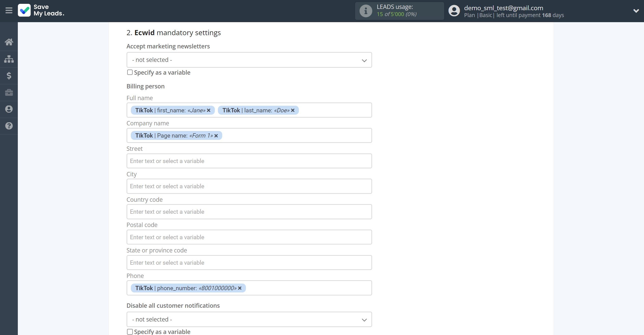This screenshot has height=335, width=644.
Task: Click the Save My Leads logo
Action: (x=41, y=10)
